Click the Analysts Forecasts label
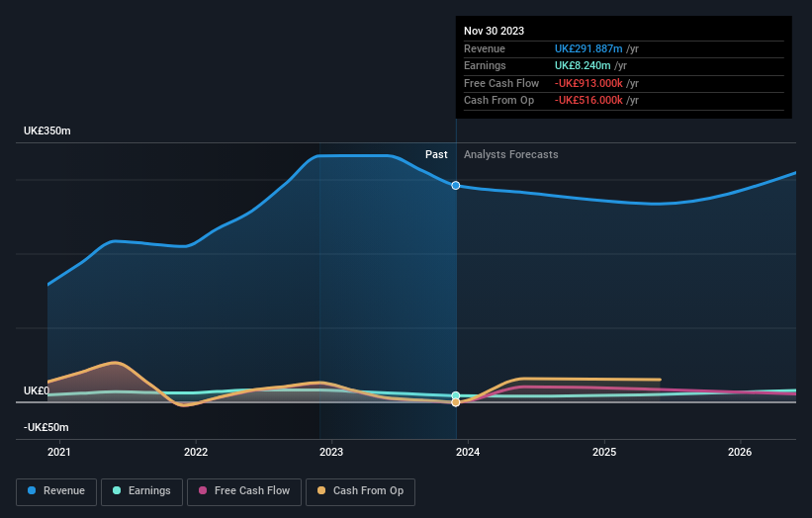The height and width of the screenshot is (518, 812). pyautogui.click(x=511, y=154)
